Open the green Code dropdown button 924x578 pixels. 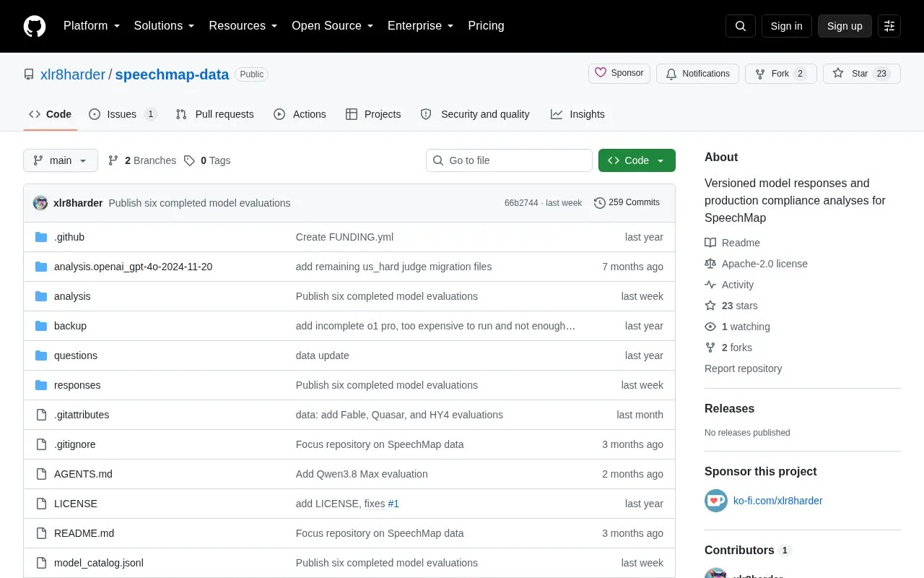pos(637,160)
